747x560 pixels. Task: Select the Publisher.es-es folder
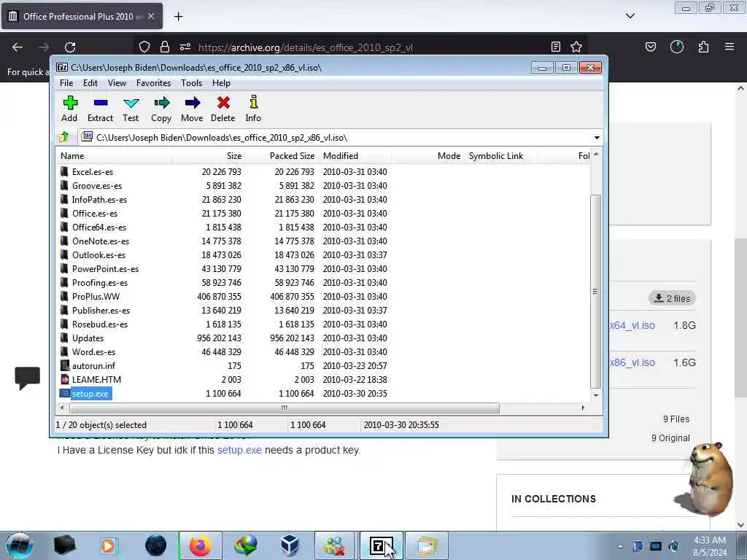pos(101,310)
